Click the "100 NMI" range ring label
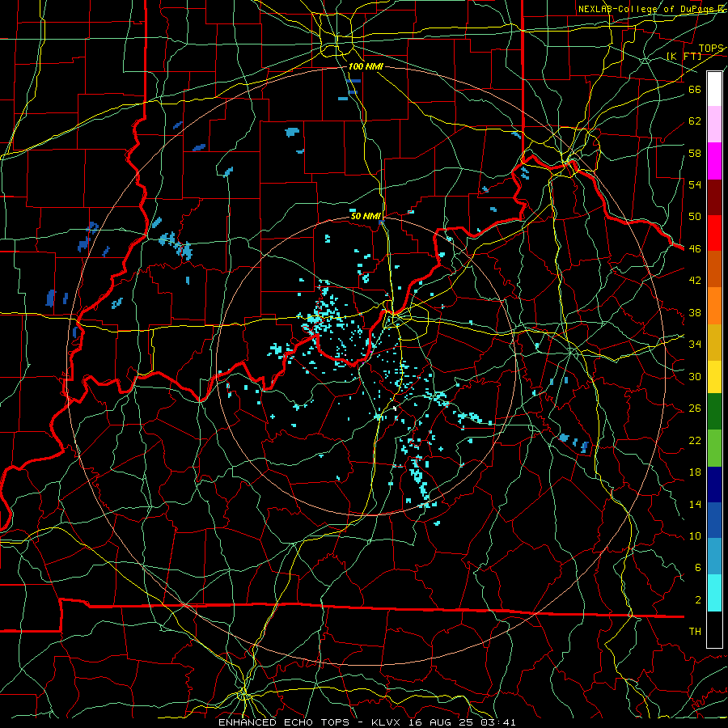This screenshot has height=728, width=728. tap(366, 66)
